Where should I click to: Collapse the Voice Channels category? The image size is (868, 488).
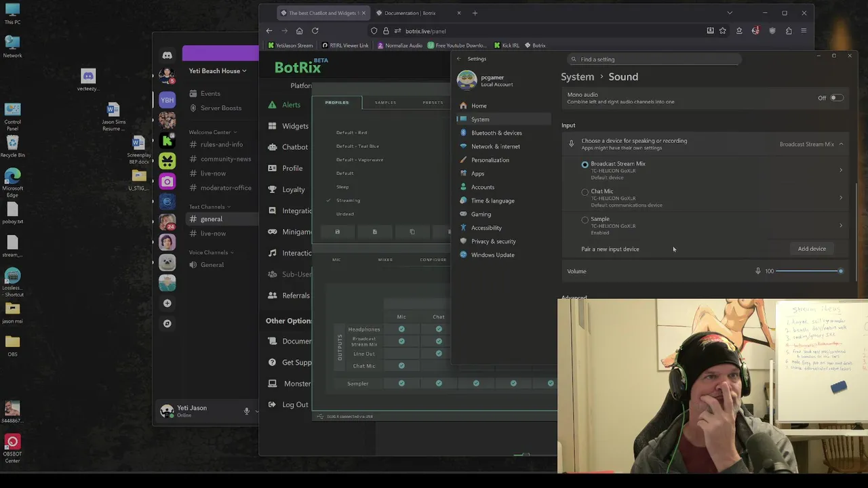pyautogui.click(x=212, y=252)
